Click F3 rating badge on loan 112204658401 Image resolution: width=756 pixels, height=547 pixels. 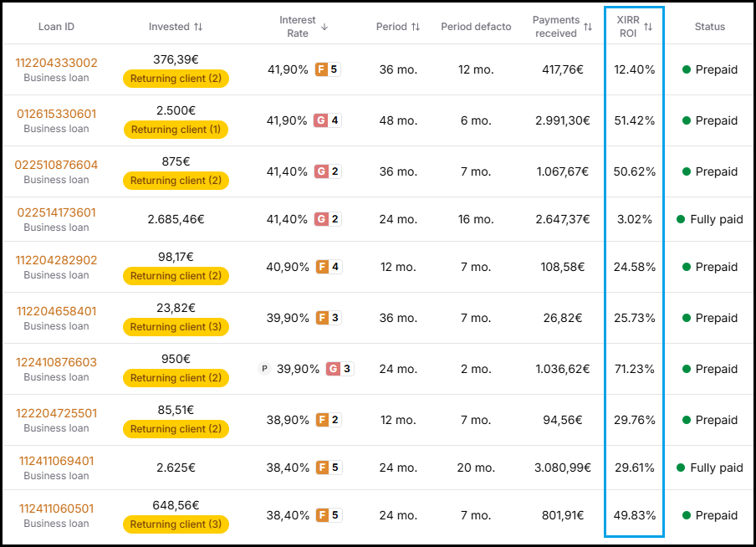(x=329, y=318)
